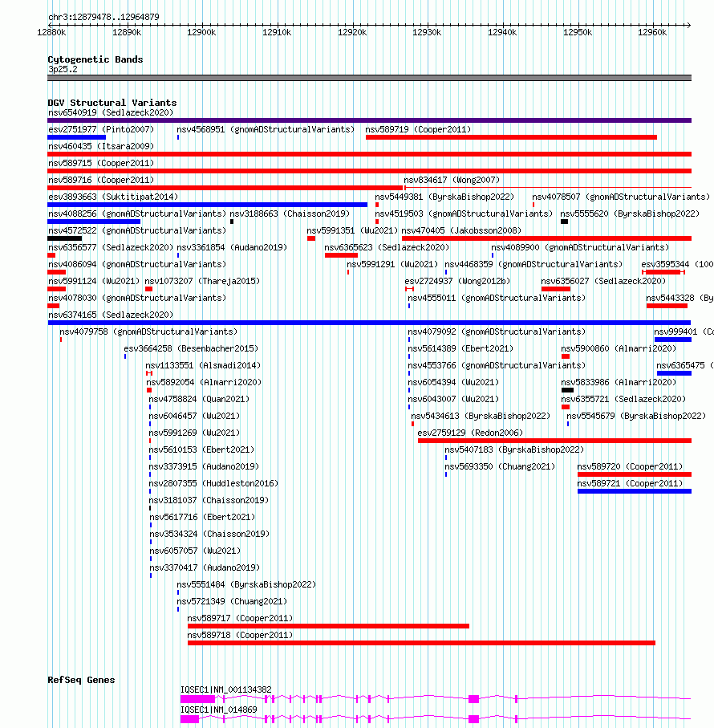Select nsv1133551 (Alsmadi2014) label

[x=203, y=365]
